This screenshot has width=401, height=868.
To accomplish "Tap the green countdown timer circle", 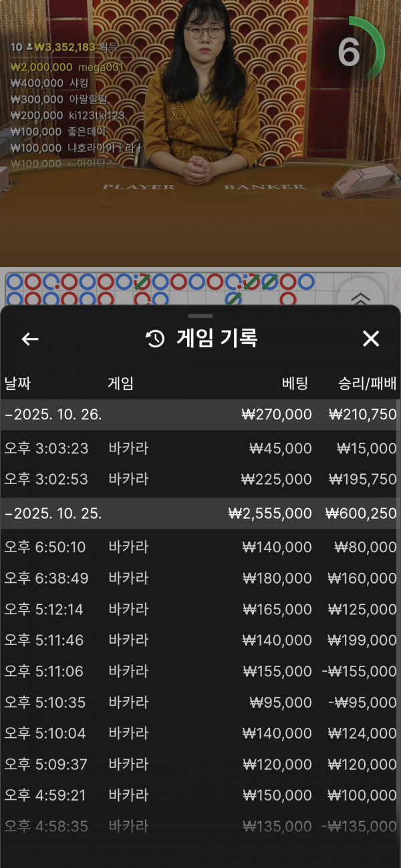I will 359,51.
